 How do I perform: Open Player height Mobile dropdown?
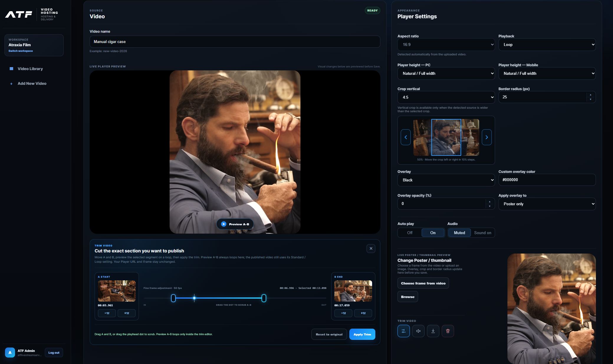click(547, 74)
